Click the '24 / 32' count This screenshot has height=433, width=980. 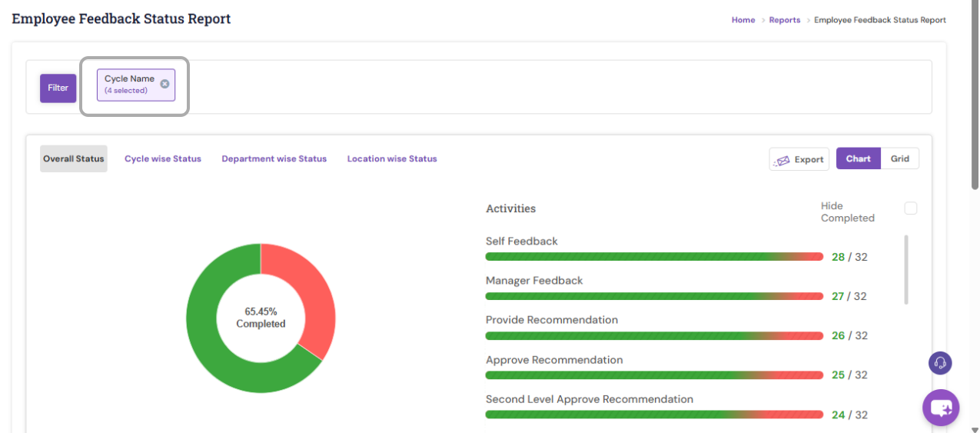pyautogui.click(x=849, y=415)
